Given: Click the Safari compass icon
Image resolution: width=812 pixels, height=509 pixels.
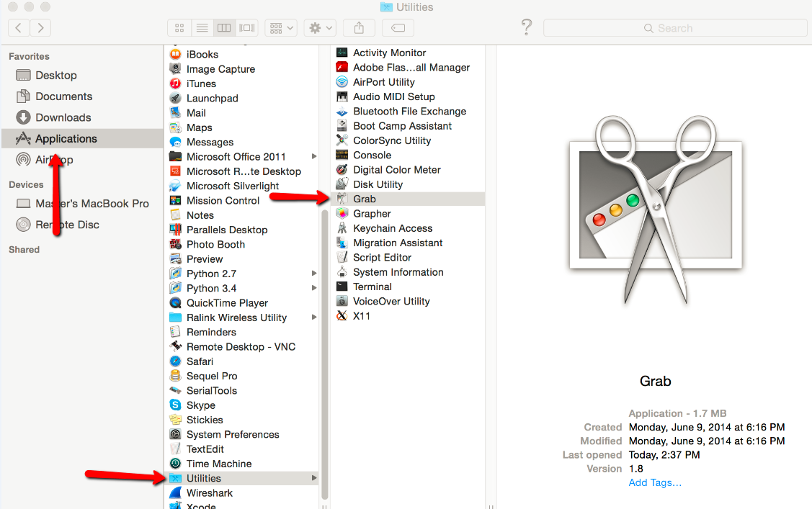Looking at the screenshot, I should [x=176, y=361].
